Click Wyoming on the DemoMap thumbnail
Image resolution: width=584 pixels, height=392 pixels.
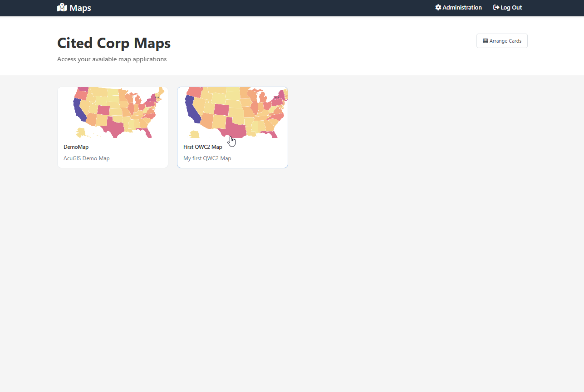tap(103, 110)
